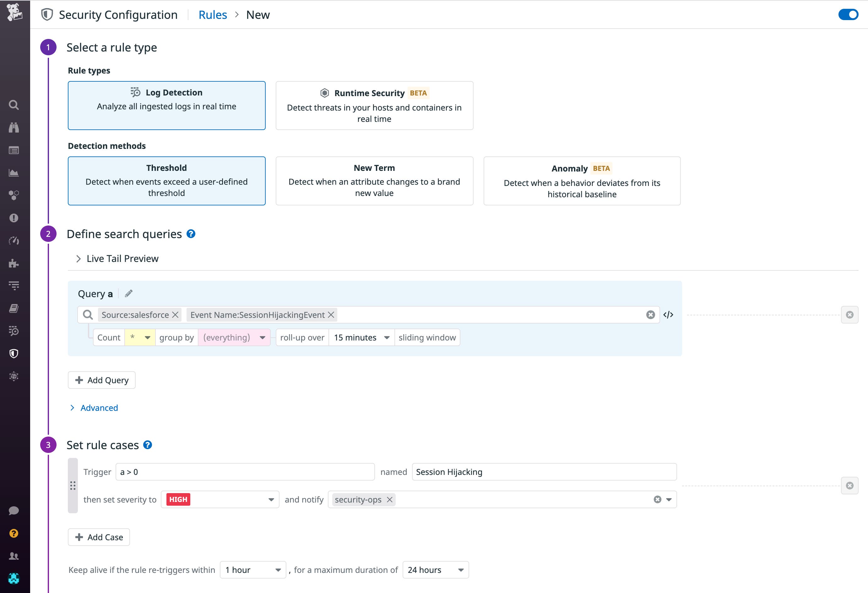This screenshot has height=593, width=868.
Task: Switch query to raw code view
Action: click(669, 314)
